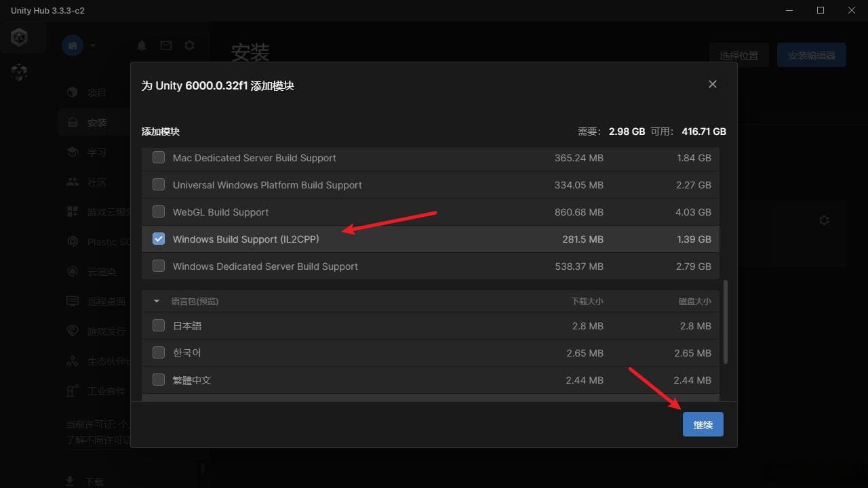Click the 安装编辑器 button

(812, 56)
